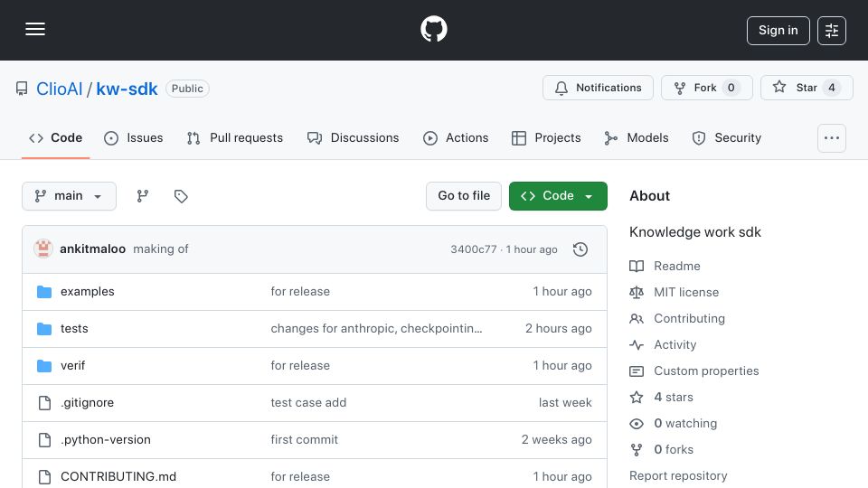Image resolution: width=868 pixels, height=488 pixels.
Task: Open the 'test case add' commit message
Action: coord(308,403)
